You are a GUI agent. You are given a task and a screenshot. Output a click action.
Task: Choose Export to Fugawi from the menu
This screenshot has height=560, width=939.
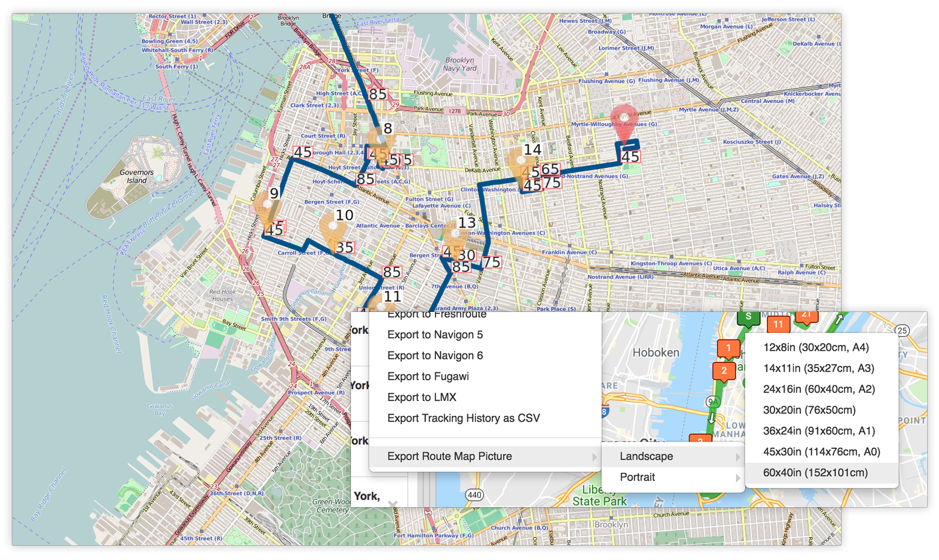tap(427, 376)
